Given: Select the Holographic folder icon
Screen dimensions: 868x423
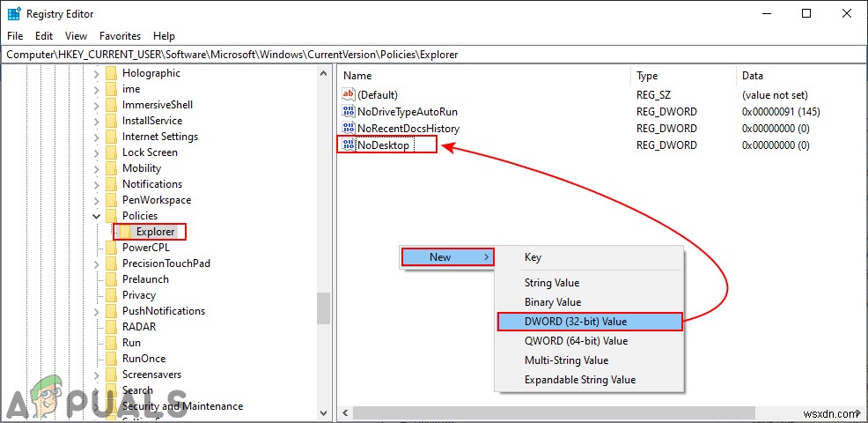Looking at the screenshot, I should point(111,73).
